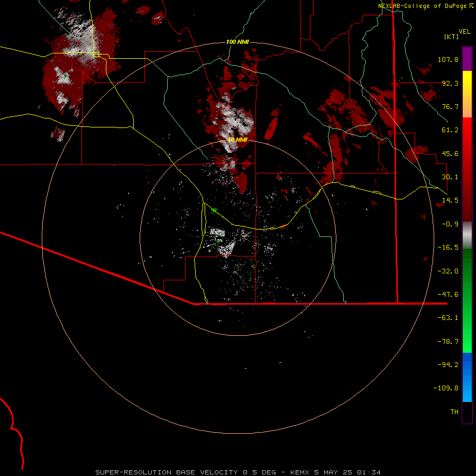
Task: Click the 50 NMI range ring label
Action: pyautogui.click(x=237, y=140)
